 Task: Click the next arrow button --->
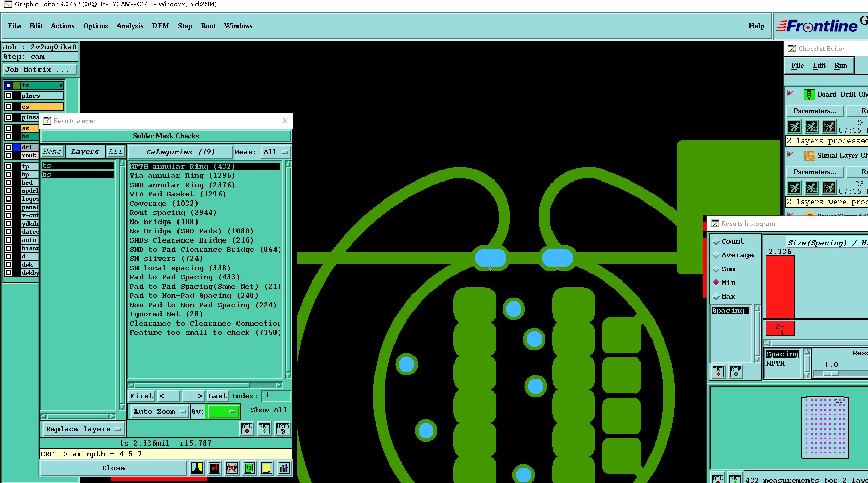pyautogui.click(x=193, y=396)
